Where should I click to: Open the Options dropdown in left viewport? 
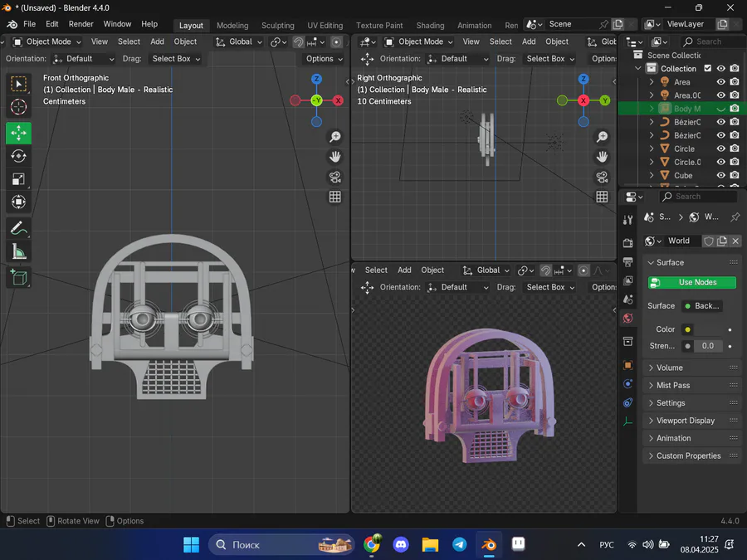click(x=324, y=59)
